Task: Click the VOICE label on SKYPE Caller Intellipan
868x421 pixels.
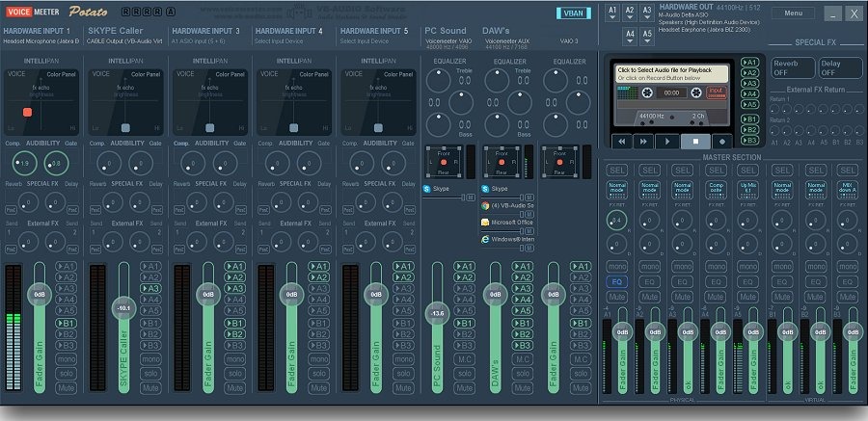Action: click(x=100, y=73)
